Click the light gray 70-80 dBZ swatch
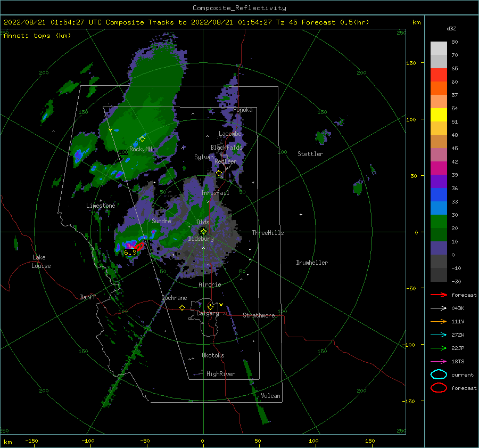This screenshot has height=448, width=479. (x=439, y=48)
